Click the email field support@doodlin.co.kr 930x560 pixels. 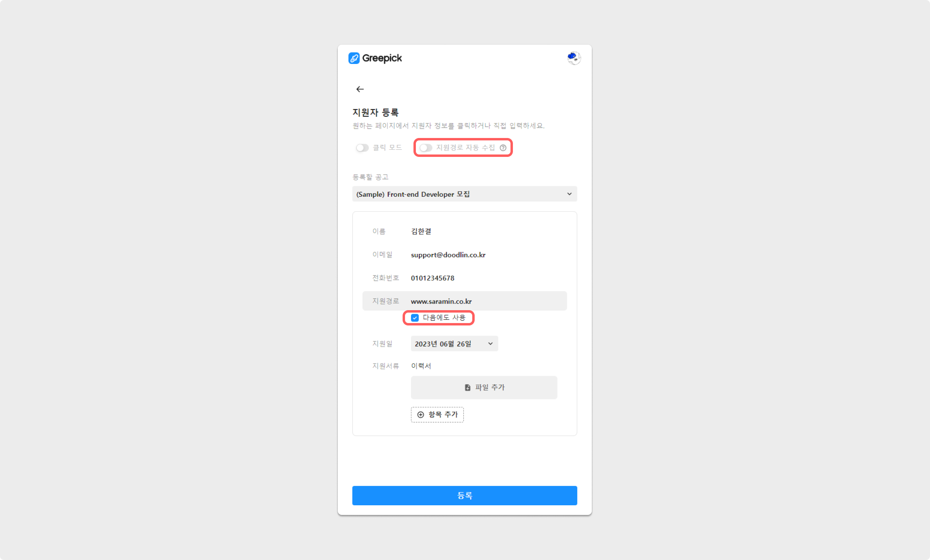point(448,255)
